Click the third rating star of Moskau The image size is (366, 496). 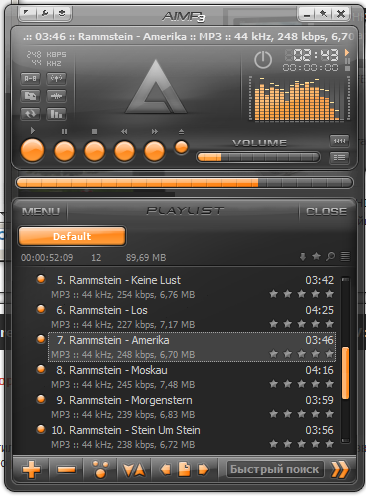302,384
